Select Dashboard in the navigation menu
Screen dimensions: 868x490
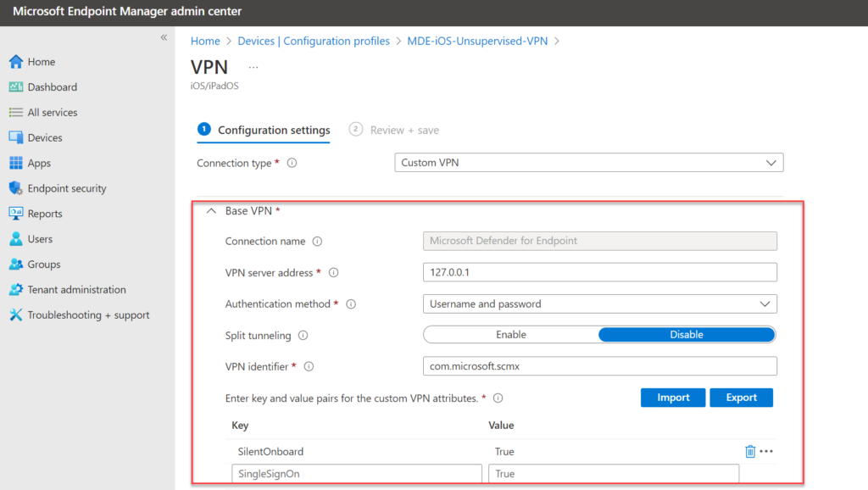coord(53,87)
